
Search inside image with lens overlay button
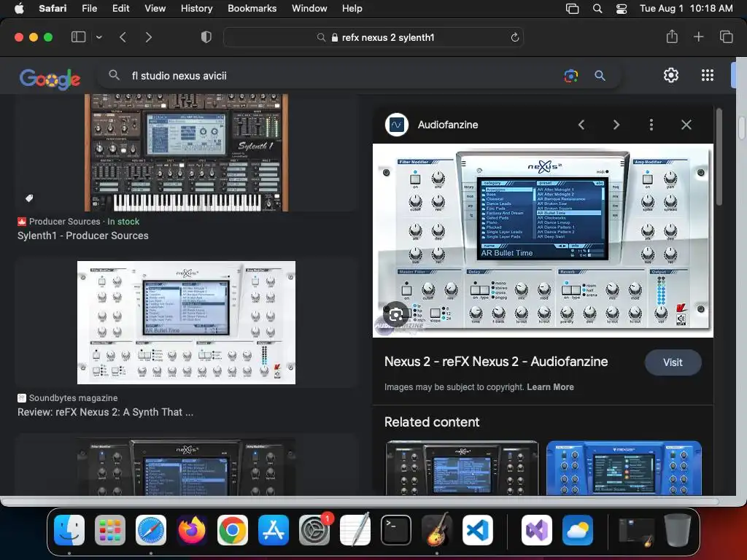point(395,314)
